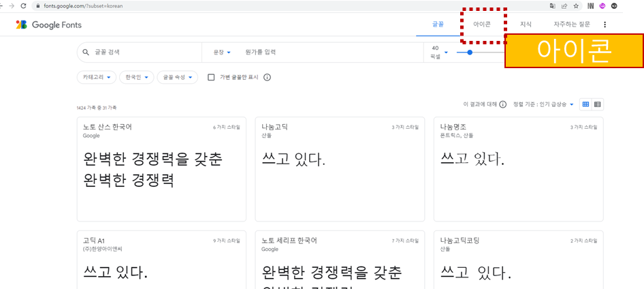Click the browser forward arrow
644x289 pixels.
(x=11, y=5)
